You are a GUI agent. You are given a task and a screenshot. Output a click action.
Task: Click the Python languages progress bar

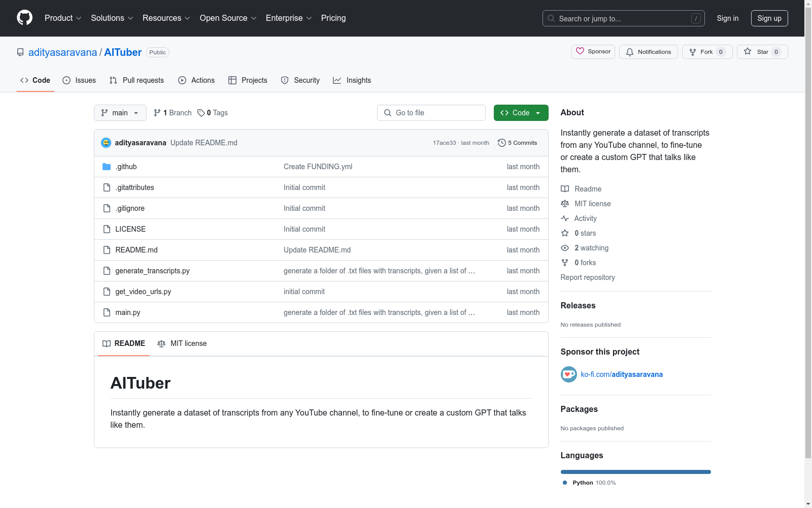click(x=636, y=472)
